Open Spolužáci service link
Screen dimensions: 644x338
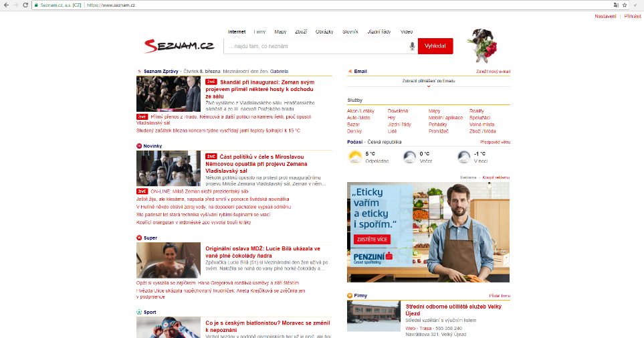point(479,118)
